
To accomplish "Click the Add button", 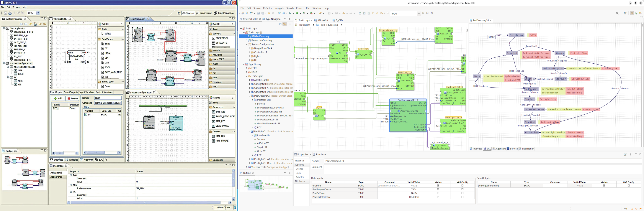I will click(58, 98).
